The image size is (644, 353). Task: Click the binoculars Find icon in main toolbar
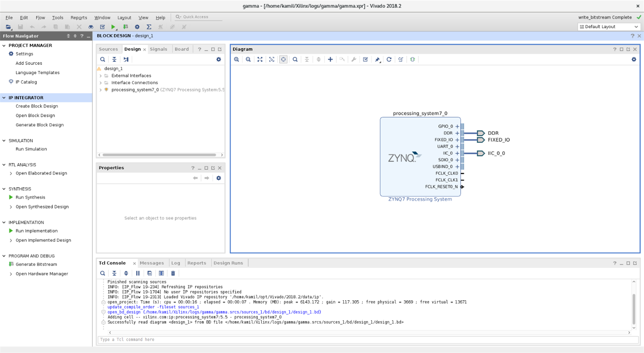pos(91,27)
